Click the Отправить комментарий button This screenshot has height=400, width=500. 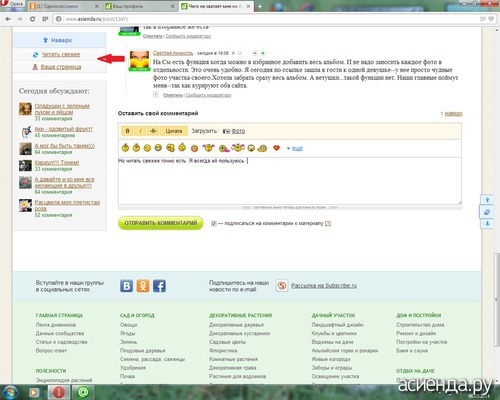pos(161,223)
